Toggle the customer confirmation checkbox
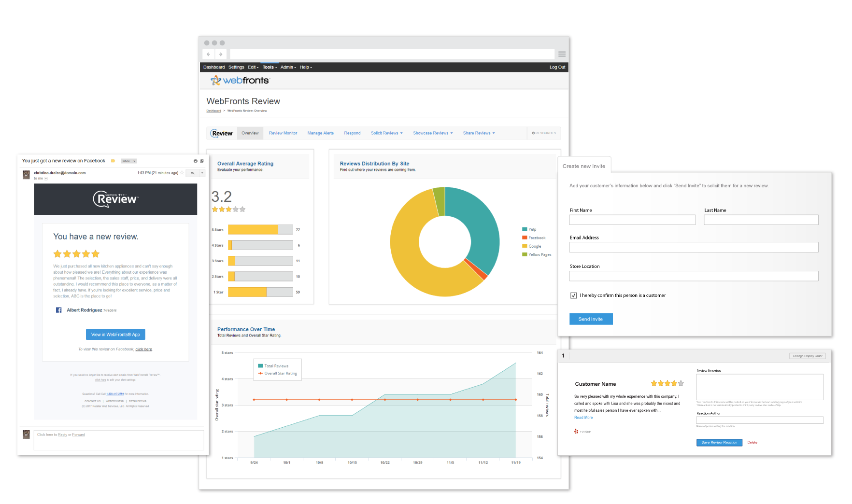Screen dimensions: 852x504 coord(573,295)
